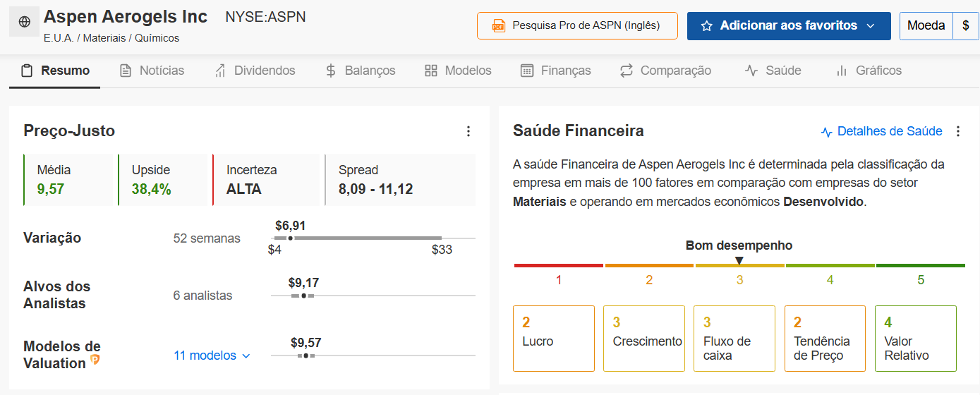Expand the 11 modelos dropdown
The width and height of the screenshot is (980, 395).
[212, 355]
